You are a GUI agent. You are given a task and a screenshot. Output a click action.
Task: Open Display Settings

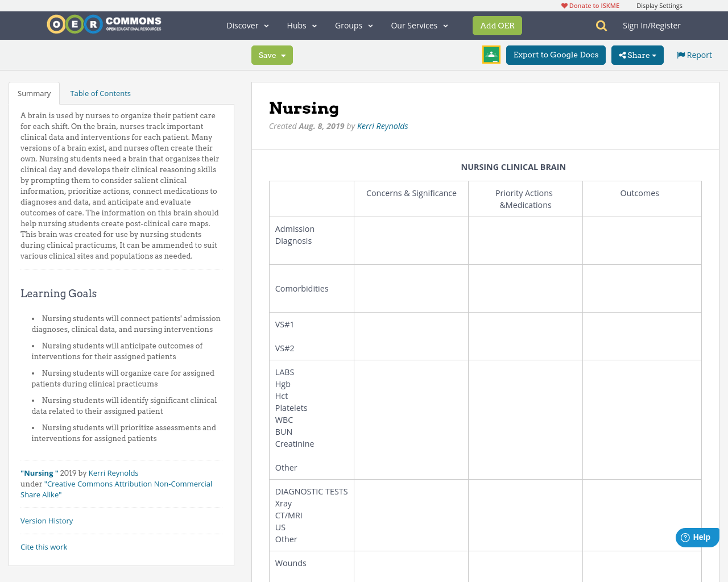659,5
